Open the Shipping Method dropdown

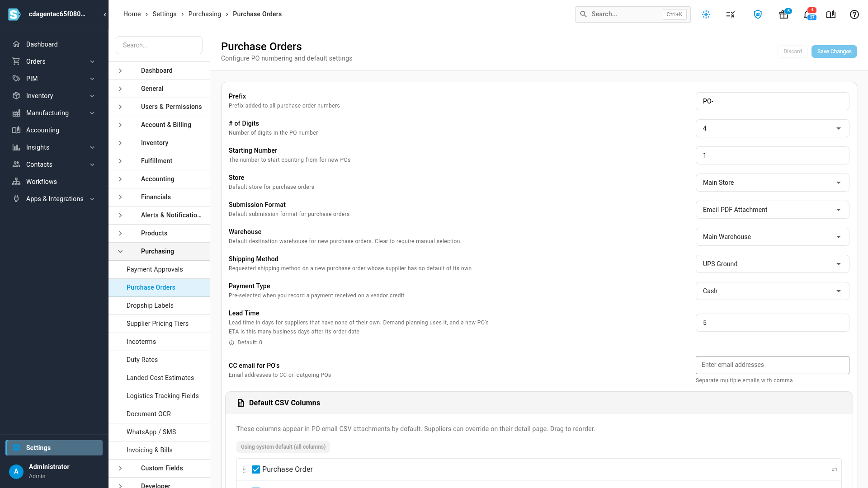tap(772, 264)
